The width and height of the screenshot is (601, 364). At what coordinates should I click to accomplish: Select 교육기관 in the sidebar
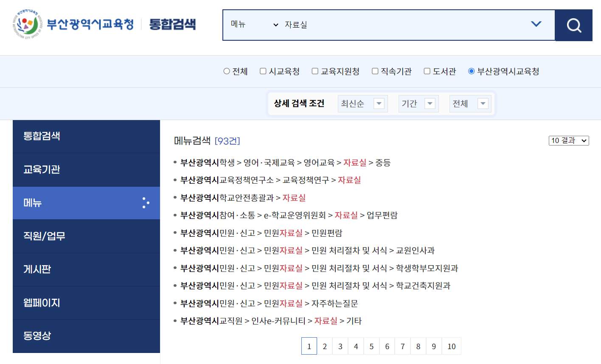[86, 170]
